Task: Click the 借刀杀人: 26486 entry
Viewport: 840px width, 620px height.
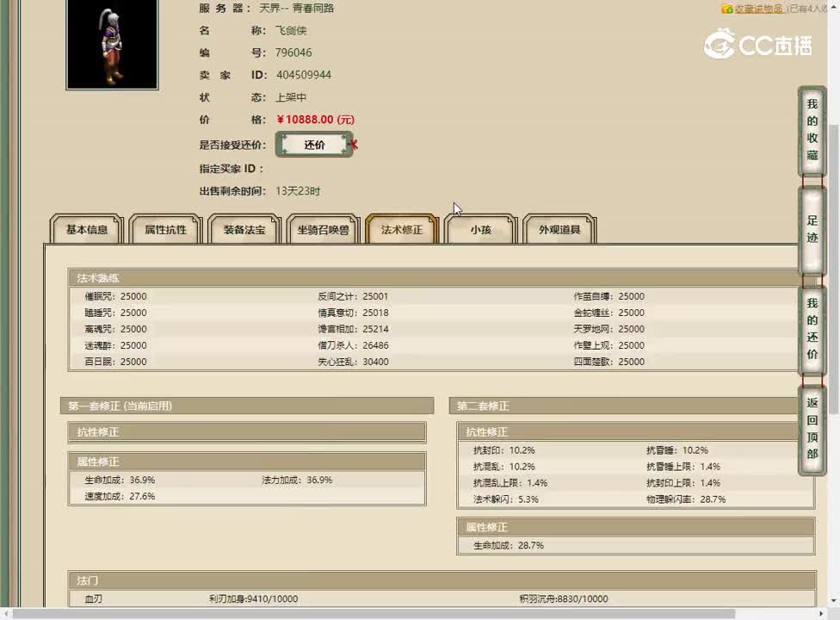Action: pos(353,345)
